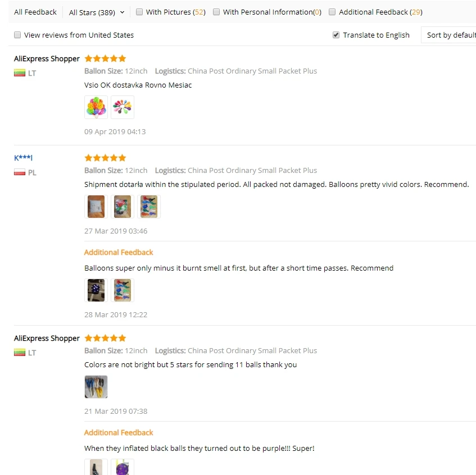Click the five-star rating of K***l's review
Screen dimensions: 476x475
point(105,158)
